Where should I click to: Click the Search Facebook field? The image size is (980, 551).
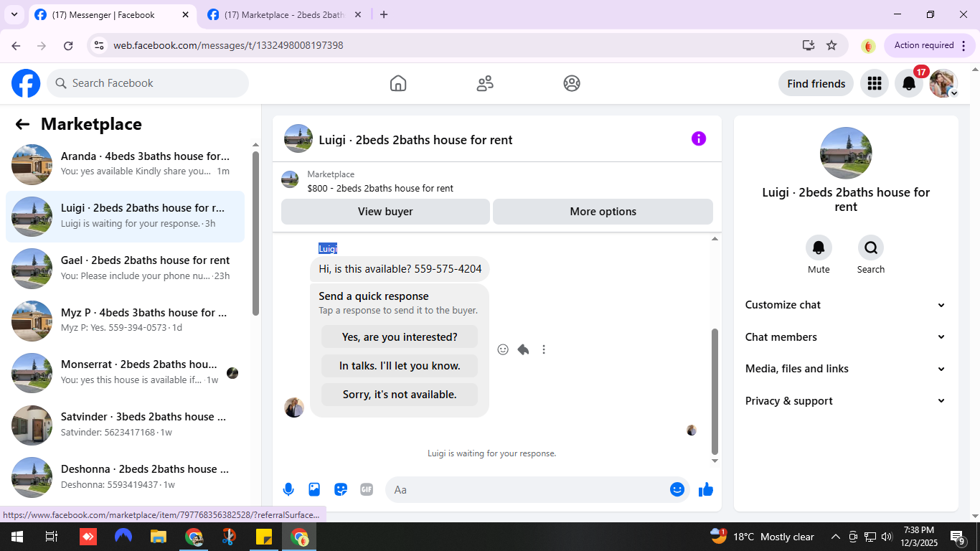point(148,83)
